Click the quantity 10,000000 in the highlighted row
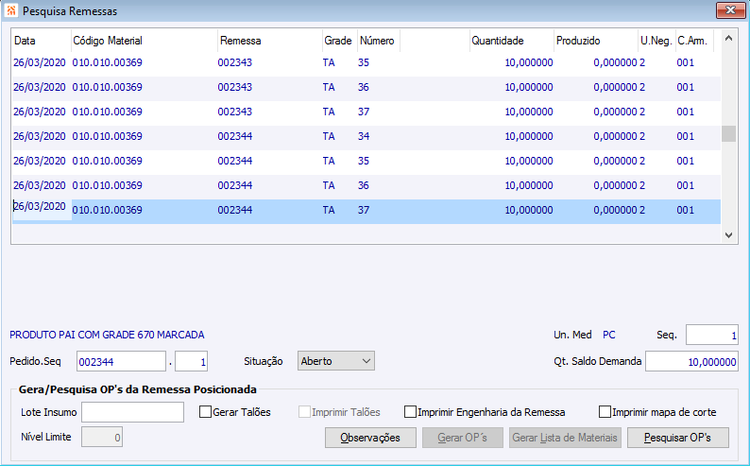The height and width of the screenshot is (466, 750). coord(529,210)
